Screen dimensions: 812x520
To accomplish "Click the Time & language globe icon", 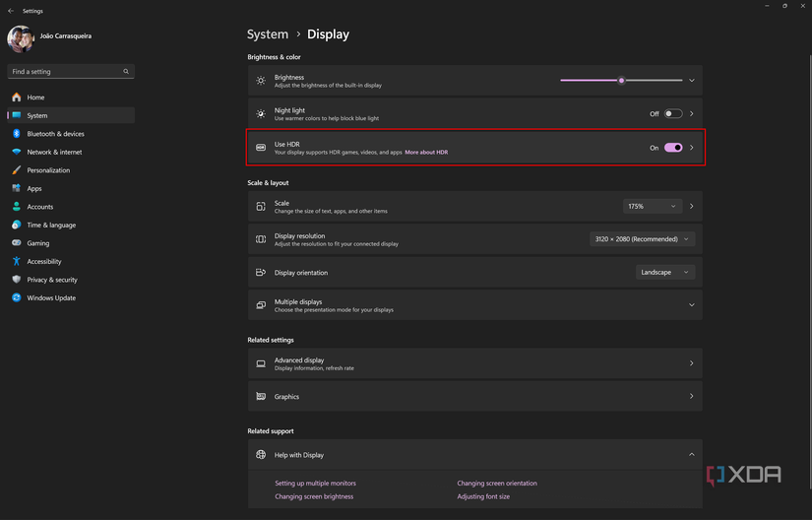I will point(17,225).
